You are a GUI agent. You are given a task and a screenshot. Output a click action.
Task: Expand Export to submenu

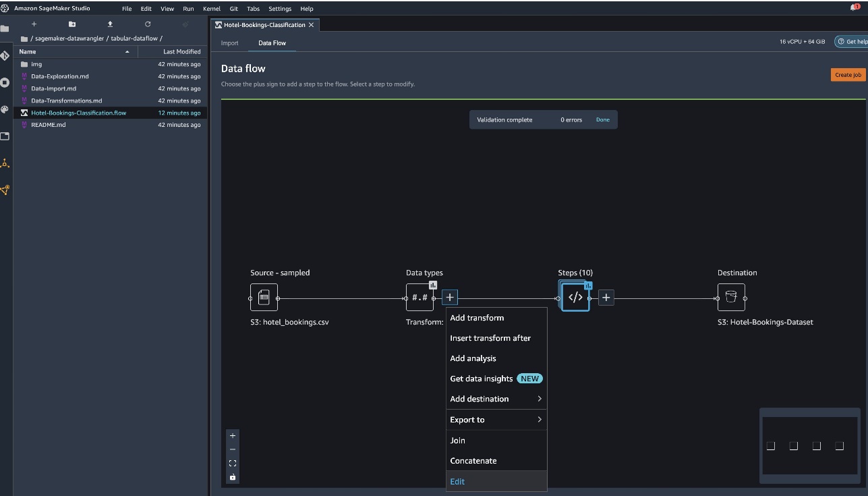[x=496, y=420]
